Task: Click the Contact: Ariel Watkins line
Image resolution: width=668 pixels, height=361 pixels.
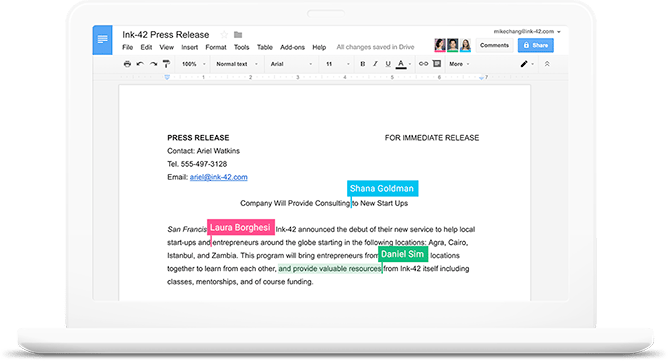Action: tap(203, 151)
